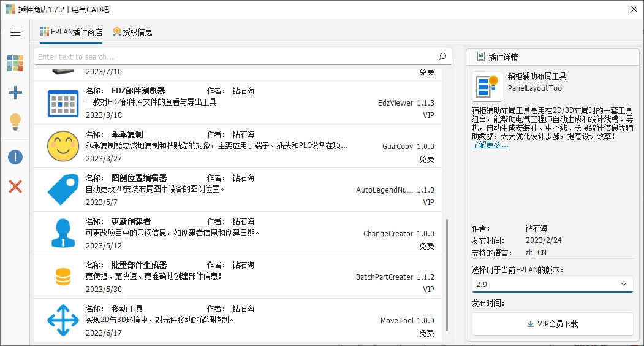Click the date 2023/5/30
Image resolution: width=644 pixels, height=346 pixels.
(x=104, y=290)
